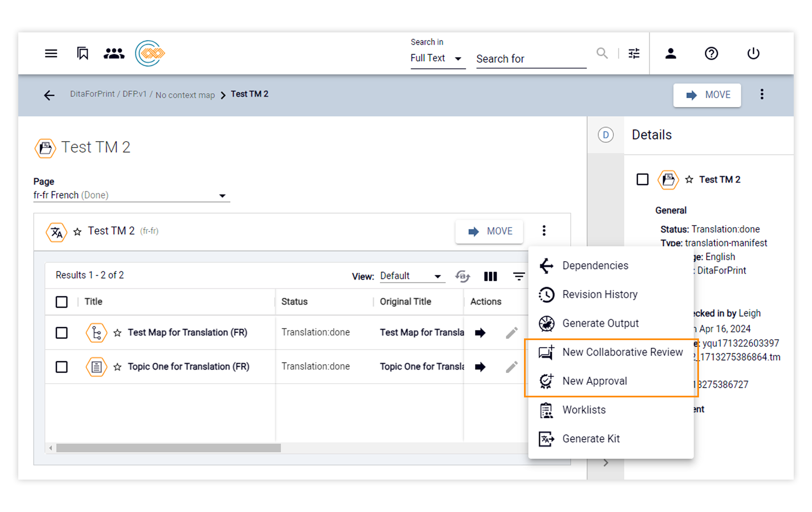This screenshot has height=512, width=812.
Task: Click the bookmarks icon in header
Action: [83, 54]
